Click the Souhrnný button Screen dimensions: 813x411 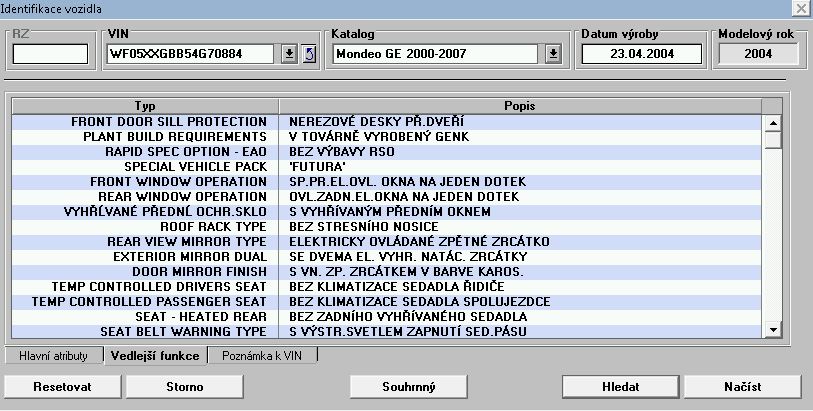tap(410, 386)
